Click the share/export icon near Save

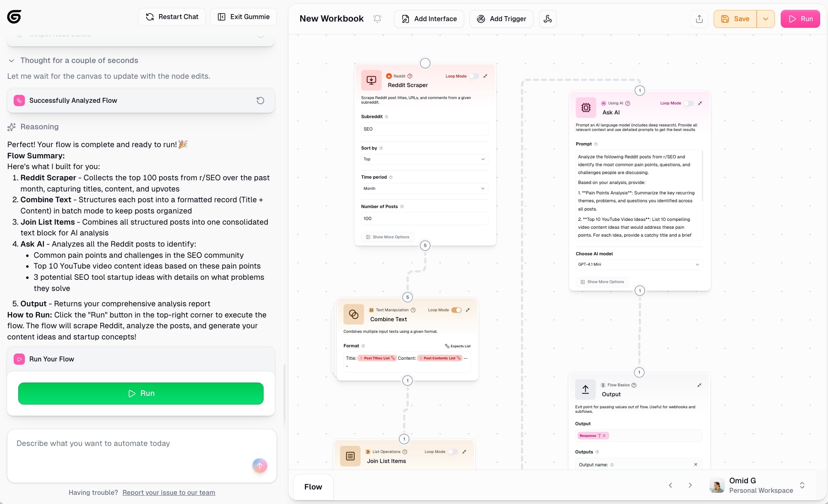tap(699, 19)
